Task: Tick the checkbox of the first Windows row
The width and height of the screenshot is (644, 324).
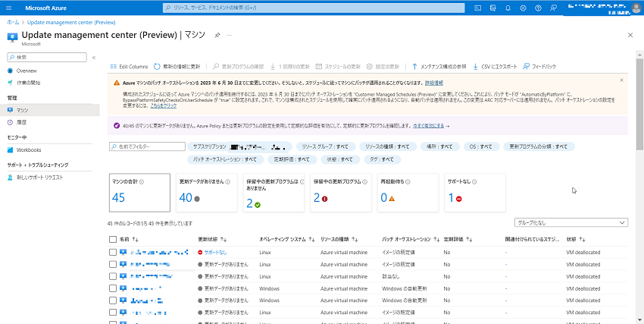Action: click(x=113, y=288)
